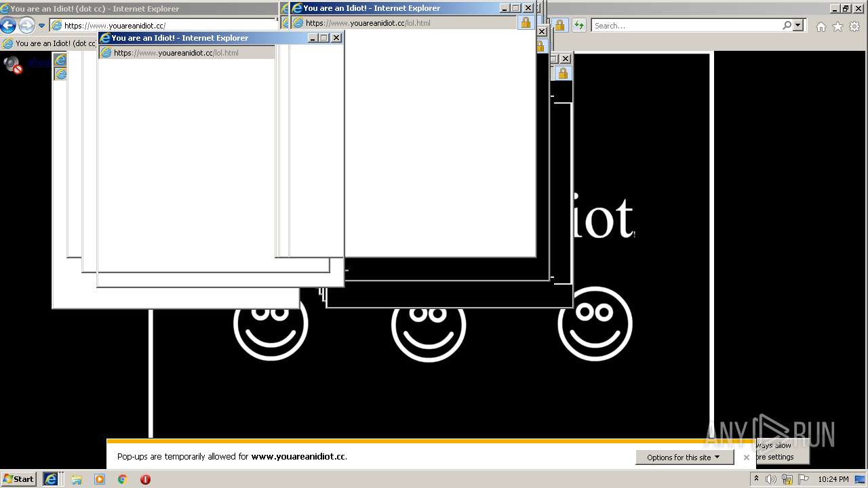
Task: Click the red Opera icon on taskbar
Action: [145, 479]
